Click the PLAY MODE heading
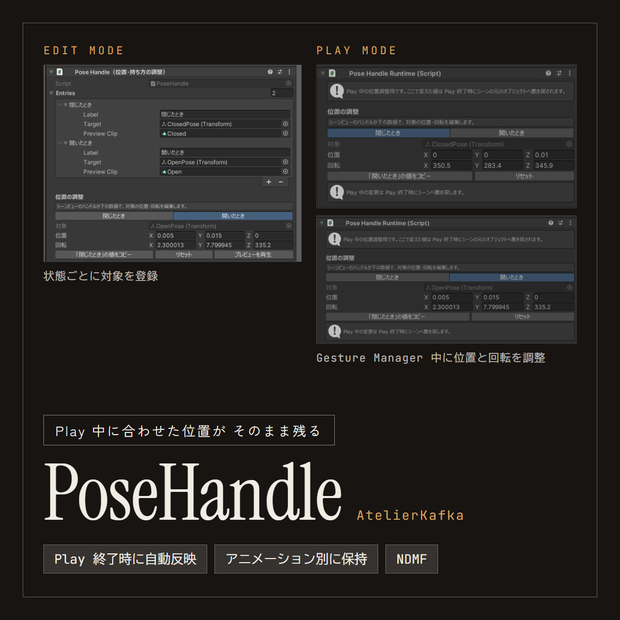Viewport: 620px width, 620px height. 356,51
